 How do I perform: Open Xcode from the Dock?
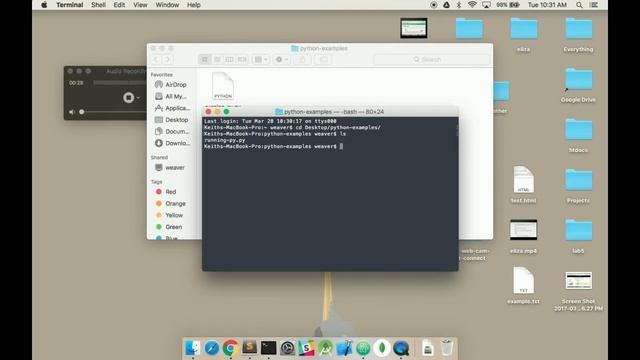(x=344, y=348)
